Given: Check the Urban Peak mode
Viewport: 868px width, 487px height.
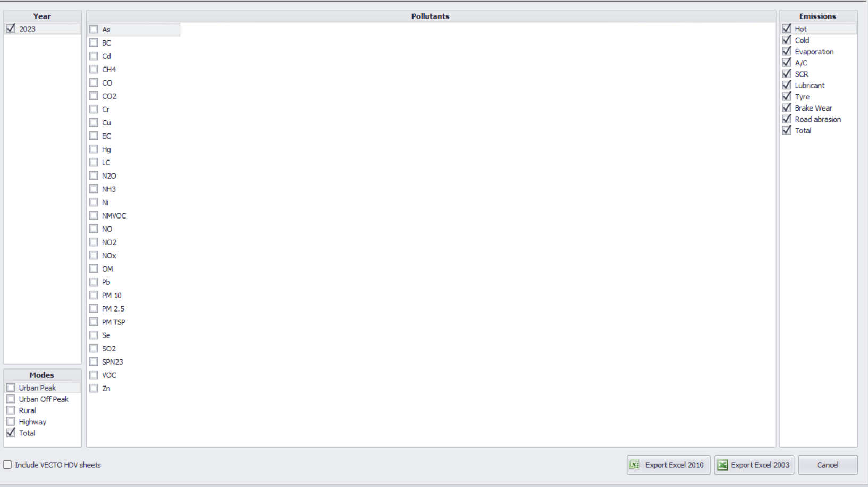Looking at the screenshot, I should (10, 388).
